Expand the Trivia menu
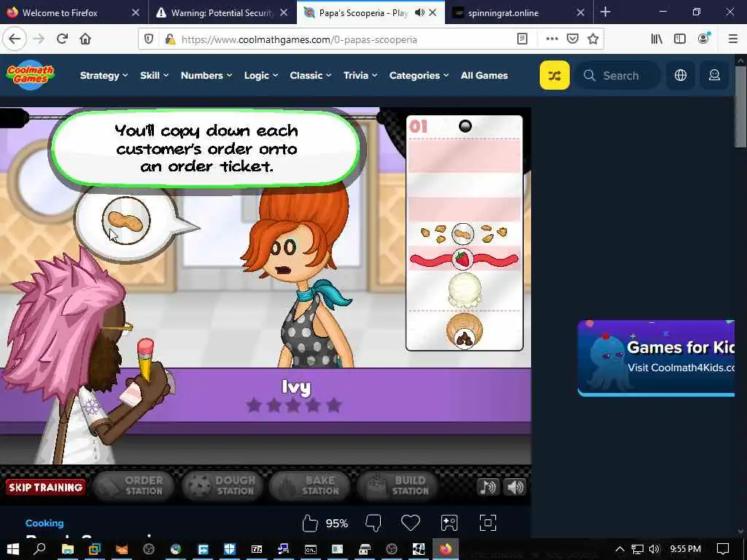Image resolution: width=747 pixels, height=560 pixels. 360,75
